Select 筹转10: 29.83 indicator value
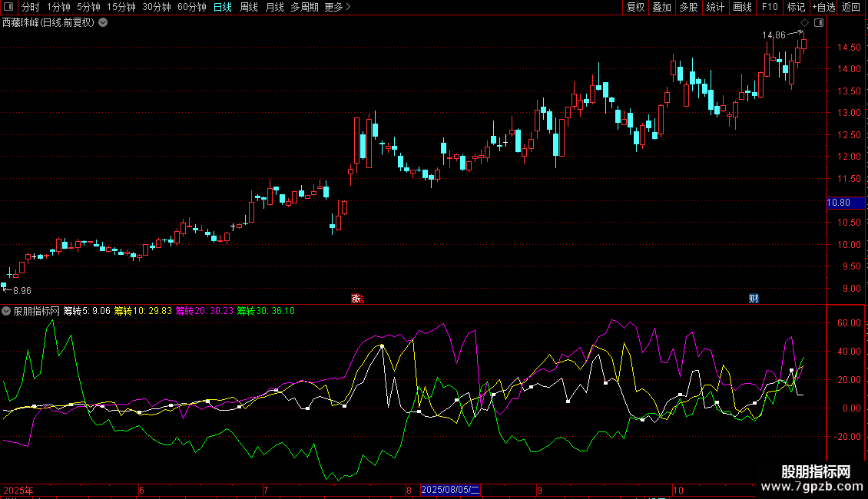Image resolution: width=868 pixels, height=499 pixels. (143, 311)
